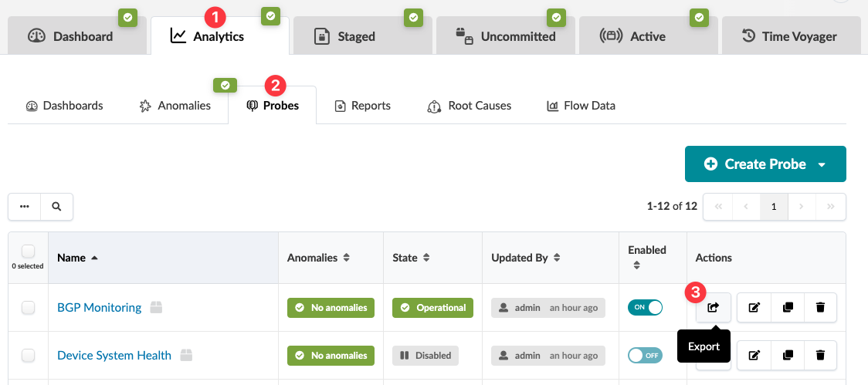Edit the Device System Health probe
The image size is (868, 385).
(x=754, y=356)
